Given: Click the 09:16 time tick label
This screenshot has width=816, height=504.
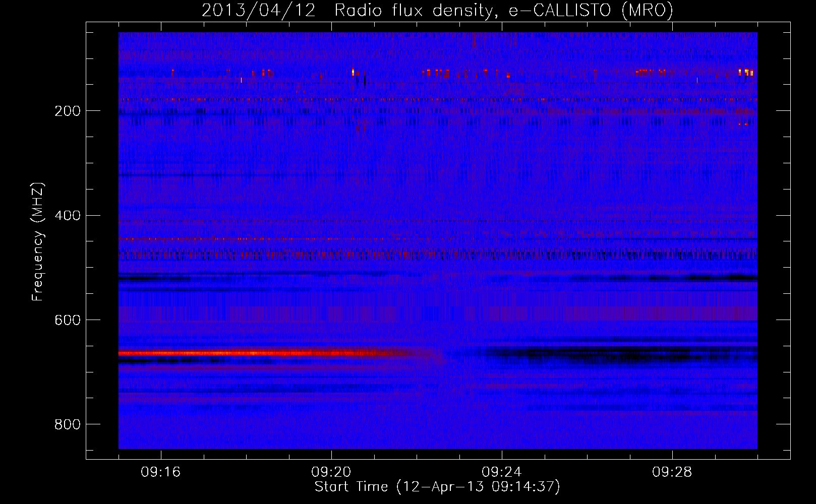Looking at the screenshot, I should 161,472.
